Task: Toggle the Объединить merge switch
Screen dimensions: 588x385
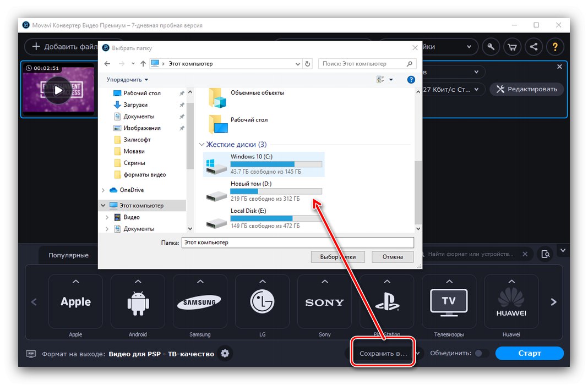Action: click(481, 353)
